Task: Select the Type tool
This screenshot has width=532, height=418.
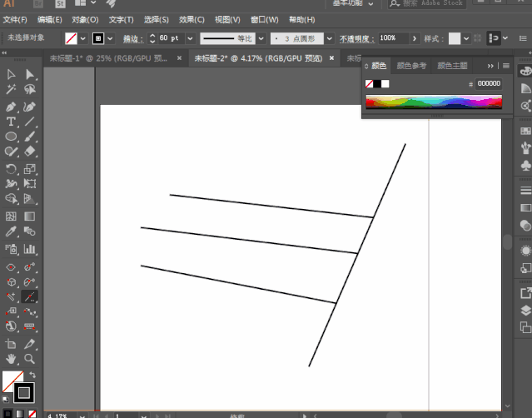Action: [11, 122]
